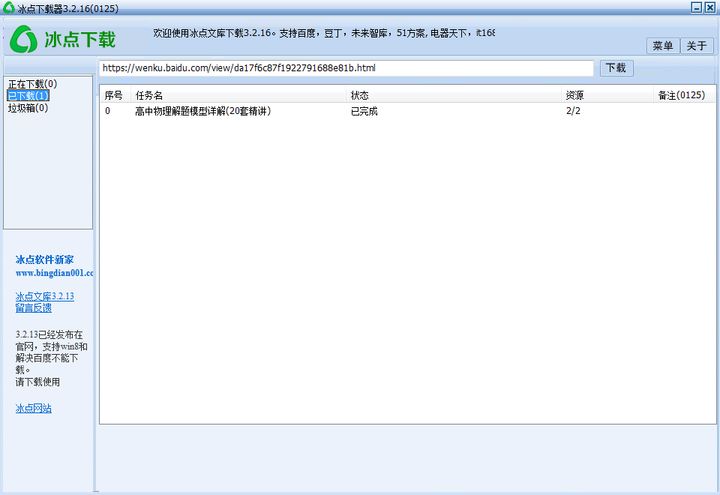Sort by the 任务名 column header
The image size is (720, 495).
point(149,95)
